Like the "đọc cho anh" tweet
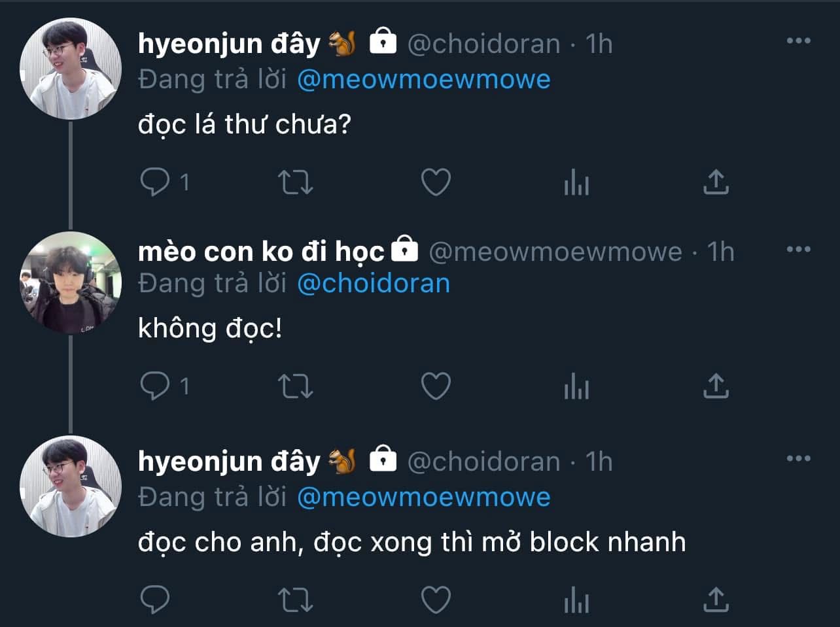Screen dimensions: 840x627 pyautogui.click(x=435, y=600)
